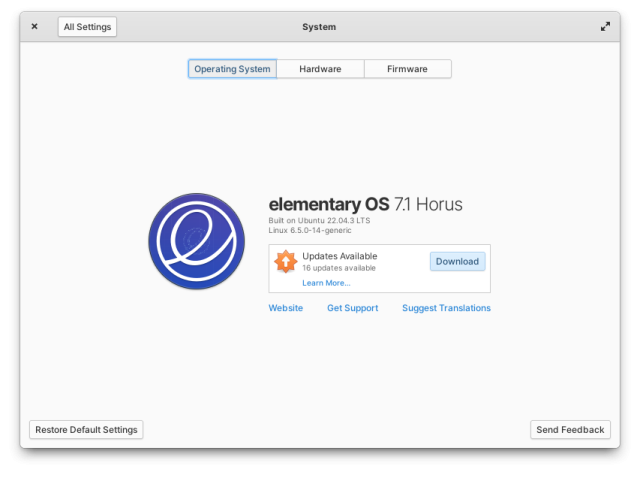Close the System settings window
This screenshot has width=640, height=478.
35,27
